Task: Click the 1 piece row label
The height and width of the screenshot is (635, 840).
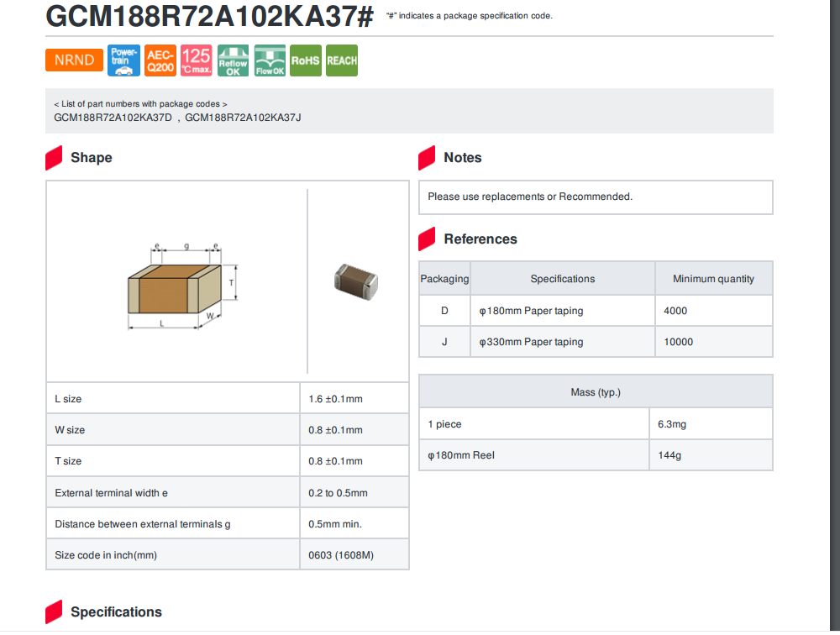Action: pos(444,424)
